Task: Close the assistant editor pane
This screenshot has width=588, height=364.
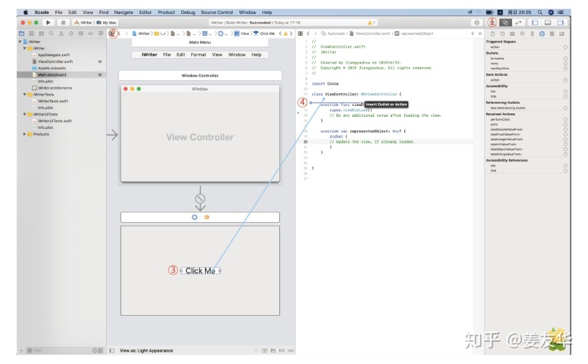Action: pyautogui.click(x=480, y=33)
